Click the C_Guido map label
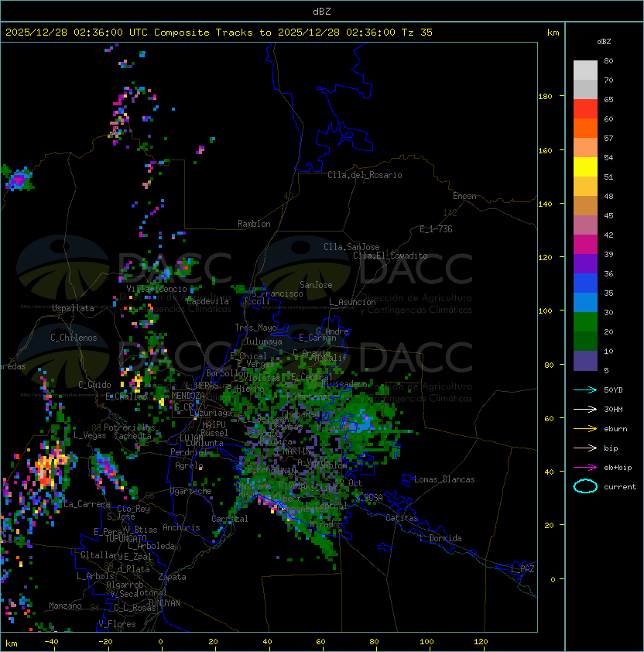Image resolution: width=644 pixels, height=652 pixels. point(94,385)
